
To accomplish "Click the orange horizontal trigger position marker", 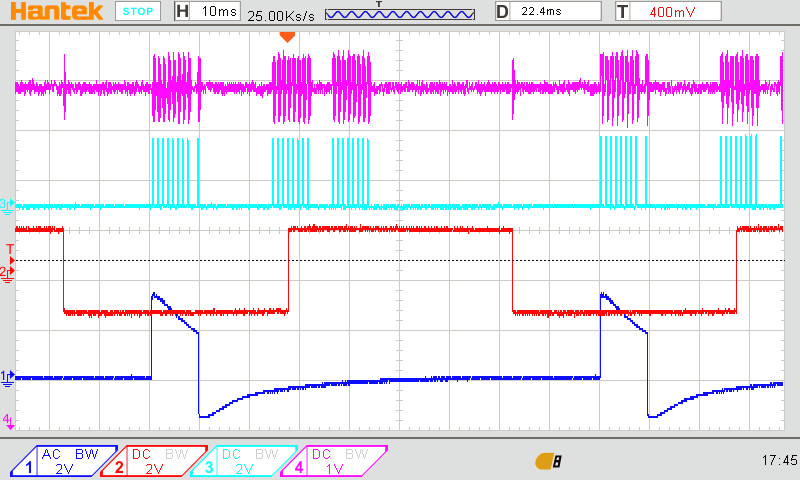I will coord(287,37).
